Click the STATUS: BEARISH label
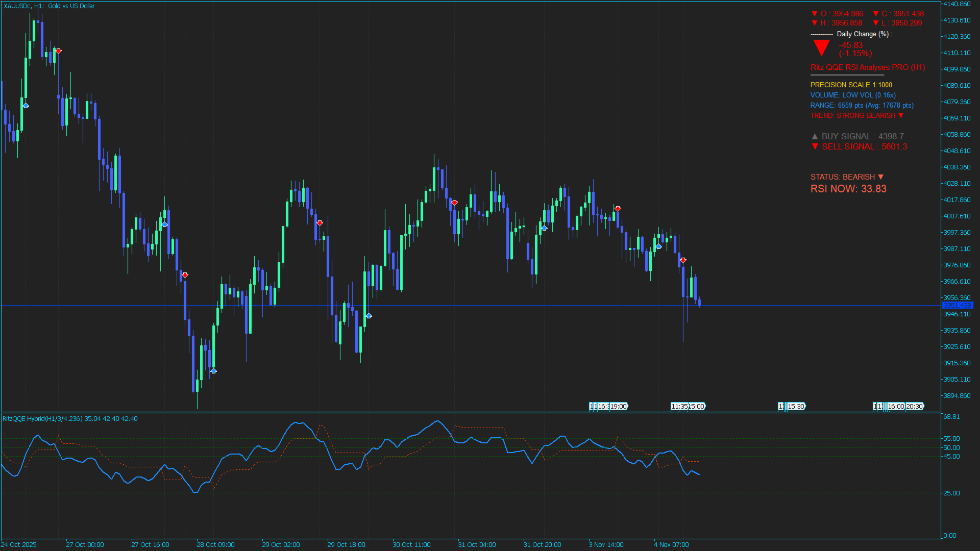This screenshot has height=551, width=980. coord(846,177)
